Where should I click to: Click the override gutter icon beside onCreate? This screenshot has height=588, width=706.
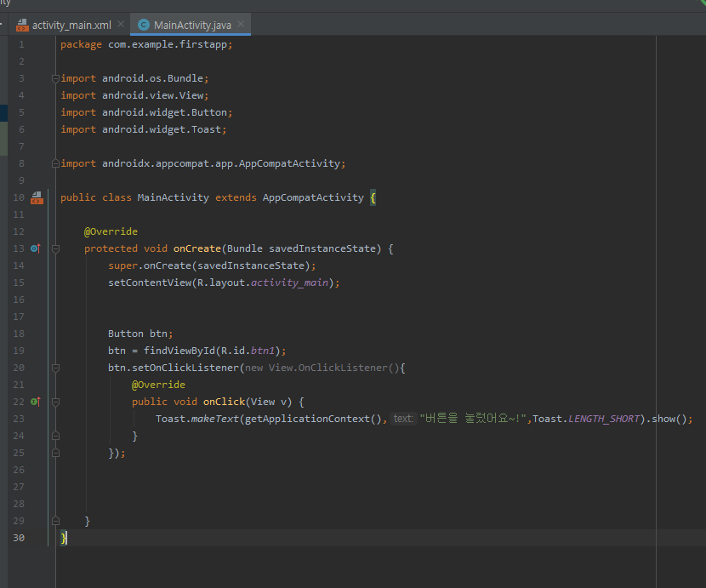pyautogui.click(x=36, y=248)
